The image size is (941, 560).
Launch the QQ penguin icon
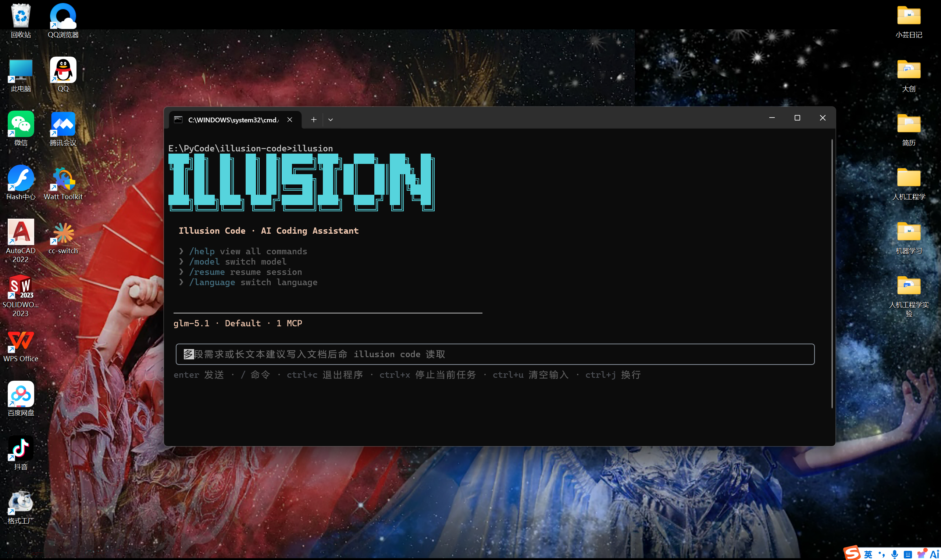click(x=63, y=75)
